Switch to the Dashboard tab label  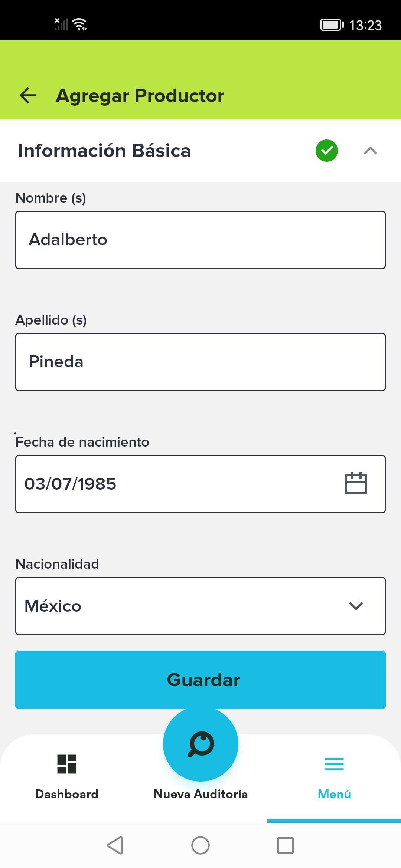click(67, 794)
